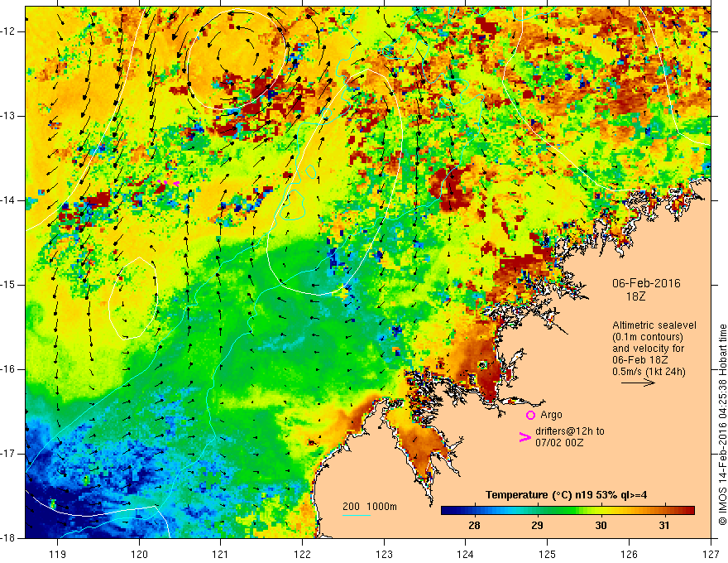The width and height of the screenshot is (728, 563).
Task: Select the date label 06-Feb-2016
Action: click(x=646, y=283)
